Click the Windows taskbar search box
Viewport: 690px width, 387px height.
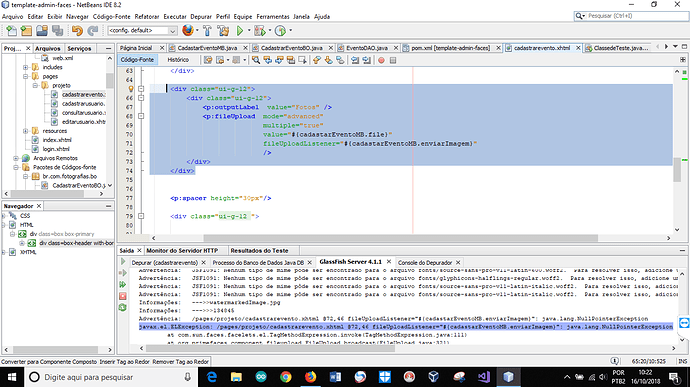click(x=110, y=377)
